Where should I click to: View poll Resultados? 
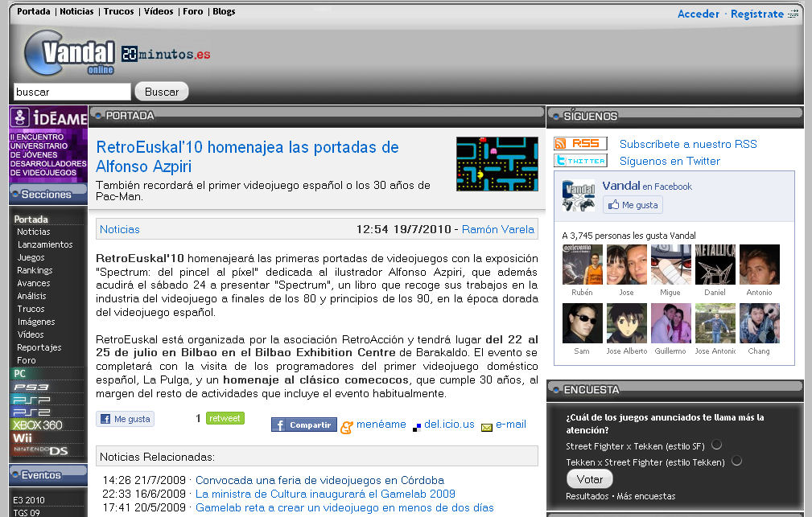587,496
